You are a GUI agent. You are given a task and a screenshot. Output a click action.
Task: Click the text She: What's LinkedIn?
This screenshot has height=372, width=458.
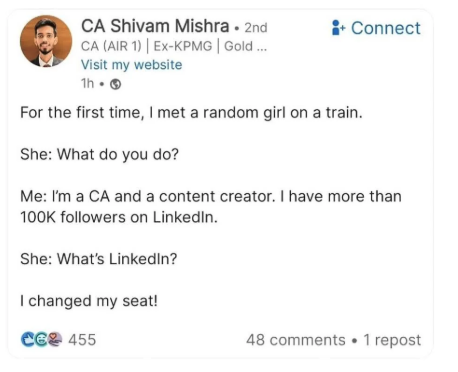point(99,259)
